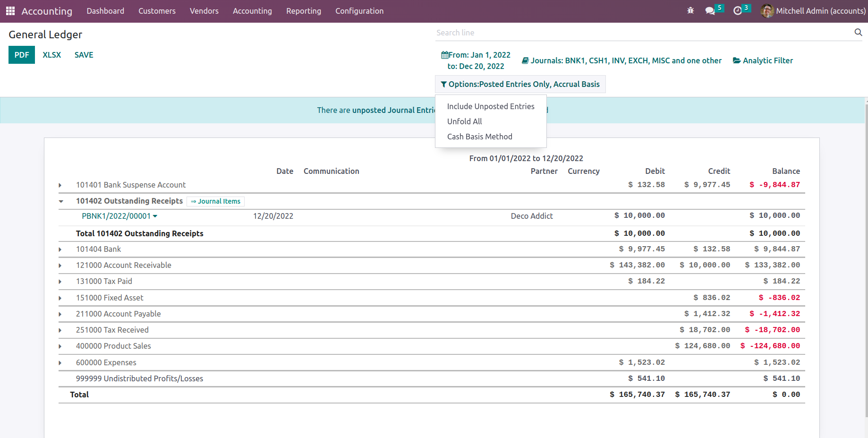Select Include Unposted Entries option
The height and width of the screenshot is (438, 868).
(491, 106)
